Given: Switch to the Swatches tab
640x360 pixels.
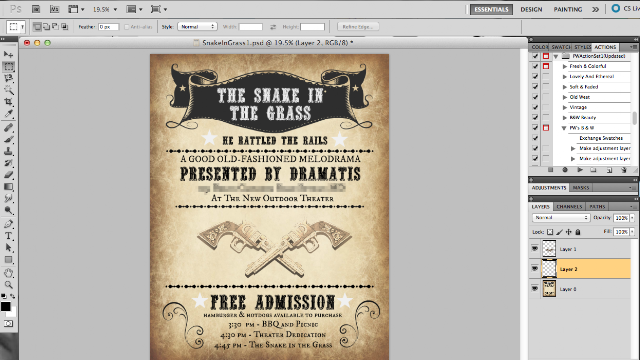Looking at the screenshot, I should tap(561, 47).
